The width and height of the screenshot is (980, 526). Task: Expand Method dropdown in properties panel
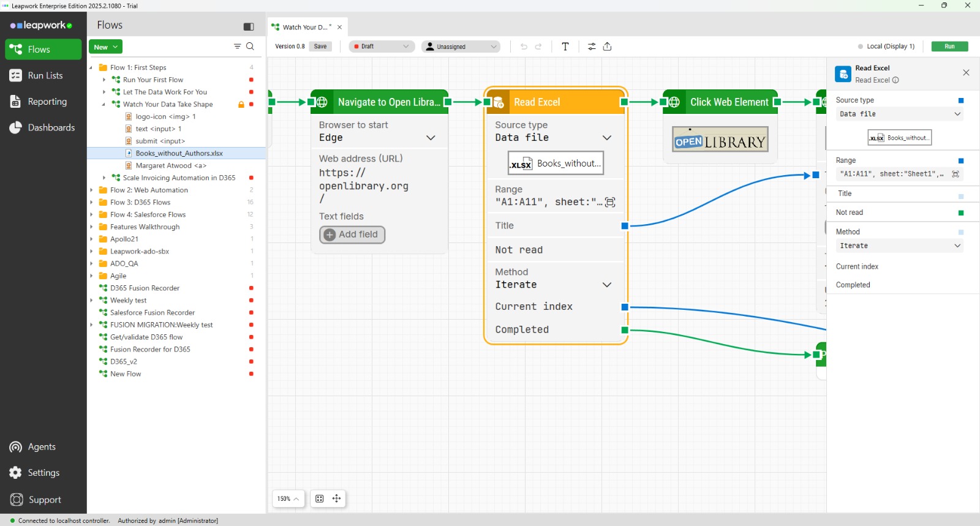[x=899, y=246]
